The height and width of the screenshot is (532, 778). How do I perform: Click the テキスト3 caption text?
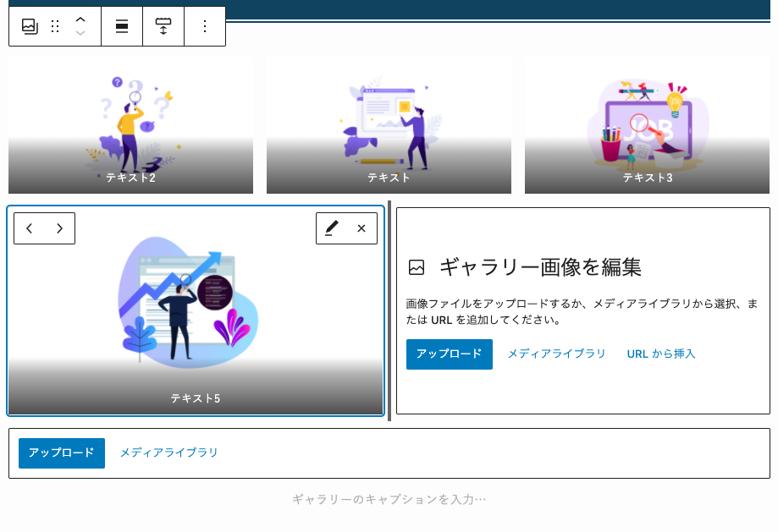tap(648, 178)
